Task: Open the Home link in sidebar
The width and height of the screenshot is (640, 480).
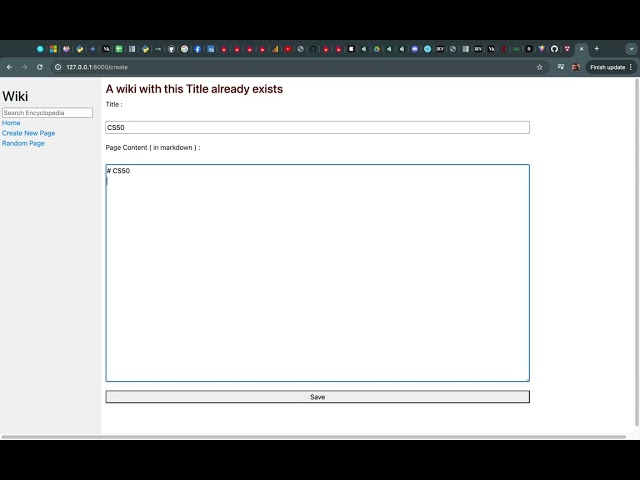Action: [x=11, y=123]
